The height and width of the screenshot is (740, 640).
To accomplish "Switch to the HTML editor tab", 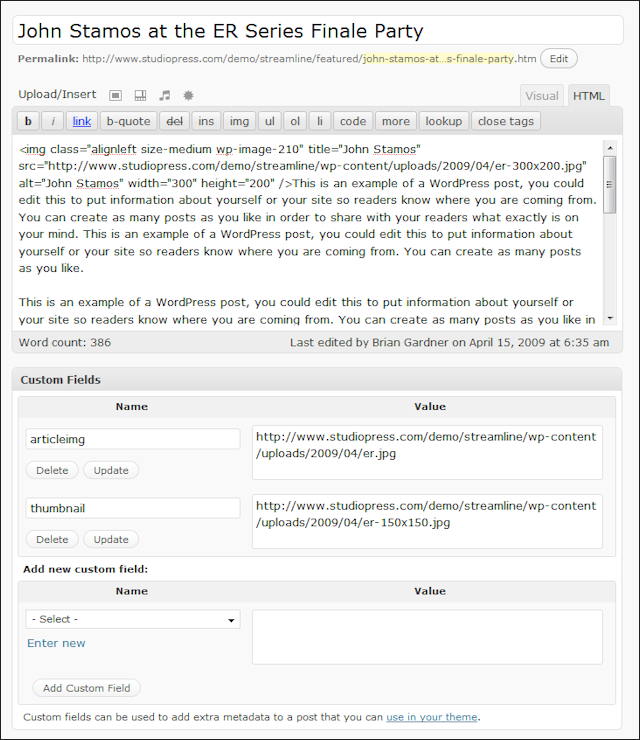I will (589, 96).
